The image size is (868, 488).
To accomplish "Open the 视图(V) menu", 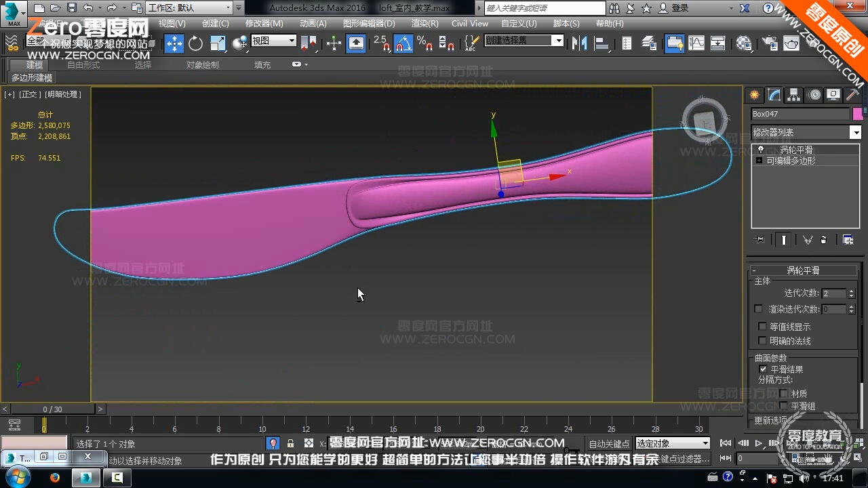I will tap(172, 23).
